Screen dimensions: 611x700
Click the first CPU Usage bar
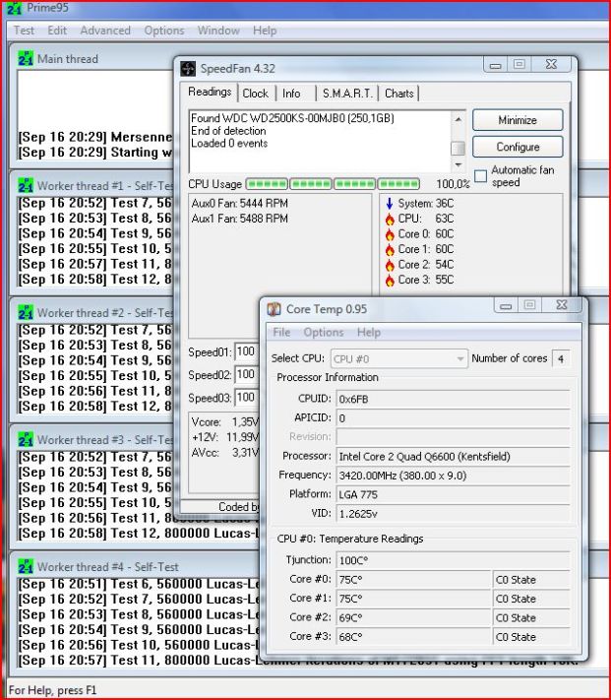(x=267, y=184)
